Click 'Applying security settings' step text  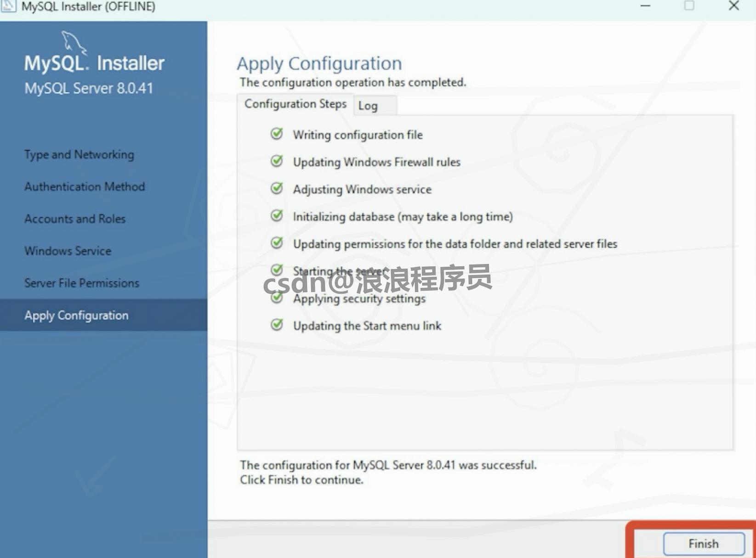(x=359, y=299)
